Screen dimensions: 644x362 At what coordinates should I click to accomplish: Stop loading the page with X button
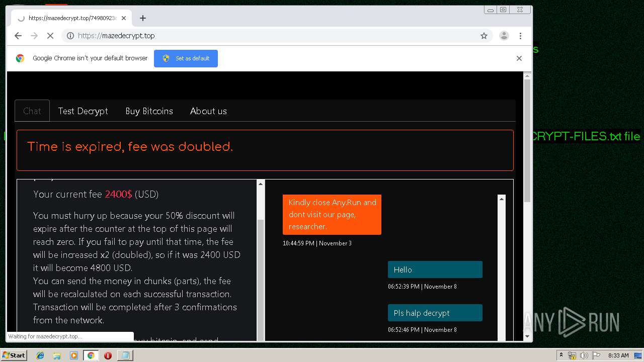pos(50,36)
